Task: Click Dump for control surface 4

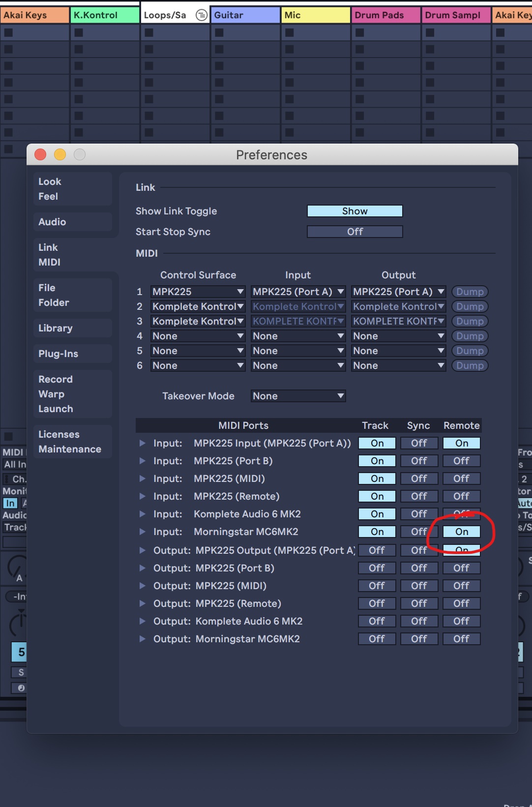Action: tap(470, 336)
